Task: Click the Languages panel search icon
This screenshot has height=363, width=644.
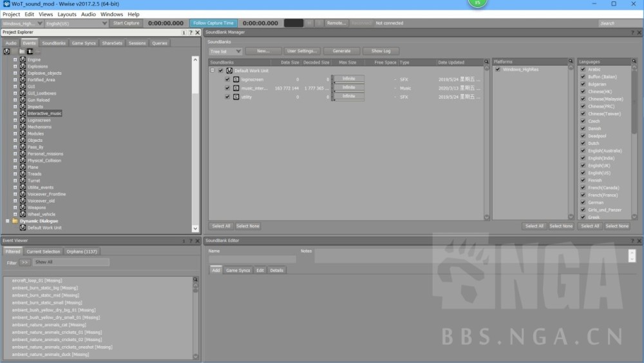Action: (x=634, y=62)
